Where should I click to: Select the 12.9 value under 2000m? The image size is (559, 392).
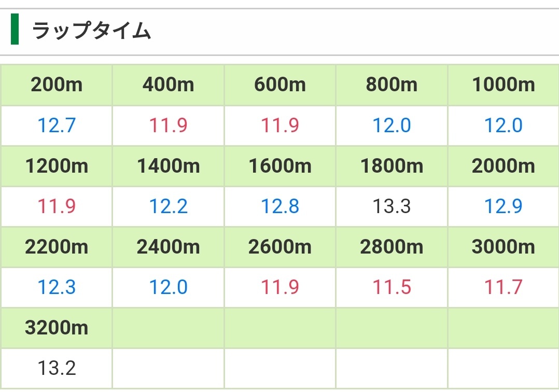[504, 206]
